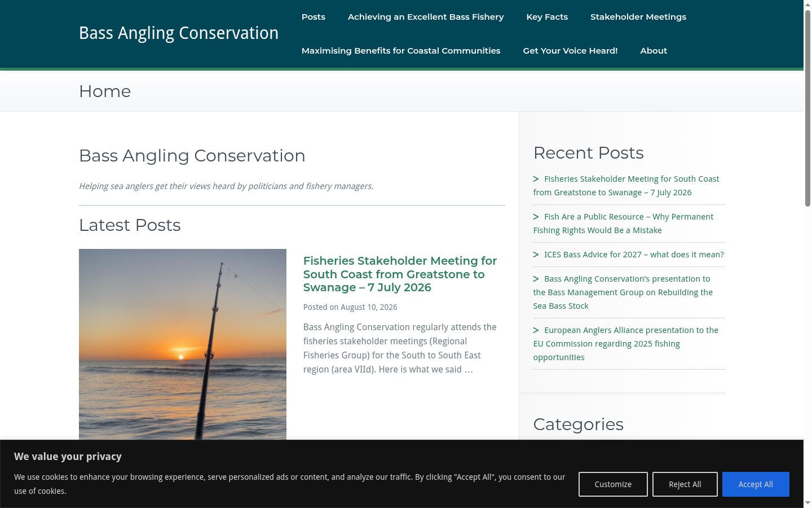Click the scrollbar down arrow
The width and height of the screenshot is (812, 508).
click(807, 503)
